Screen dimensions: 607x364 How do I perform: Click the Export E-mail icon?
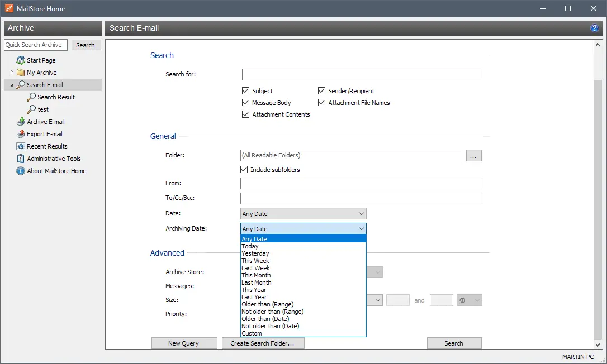point(21,134)
